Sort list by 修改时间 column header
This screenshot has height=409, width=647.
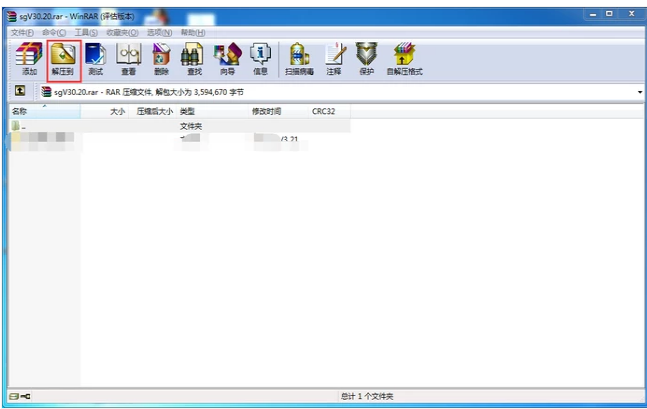click(266, 112)
